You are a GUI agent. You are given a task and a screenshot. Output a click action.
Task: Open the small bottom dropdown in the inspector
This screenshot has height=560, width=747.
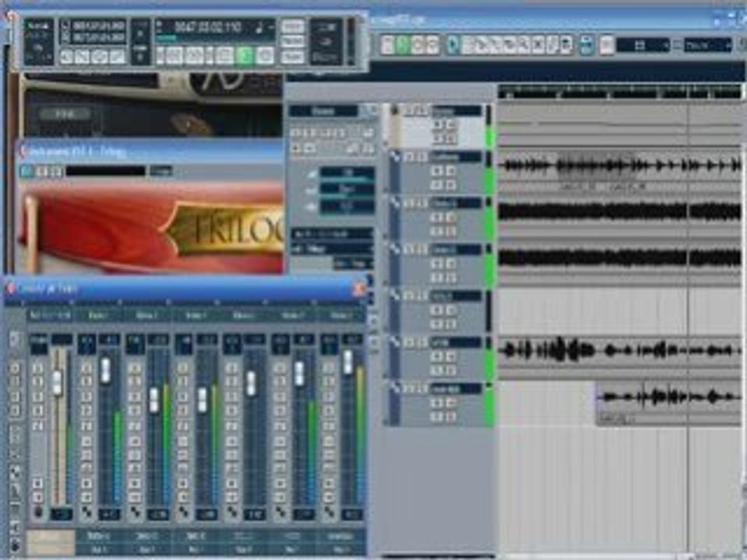[x=353, y=264]
